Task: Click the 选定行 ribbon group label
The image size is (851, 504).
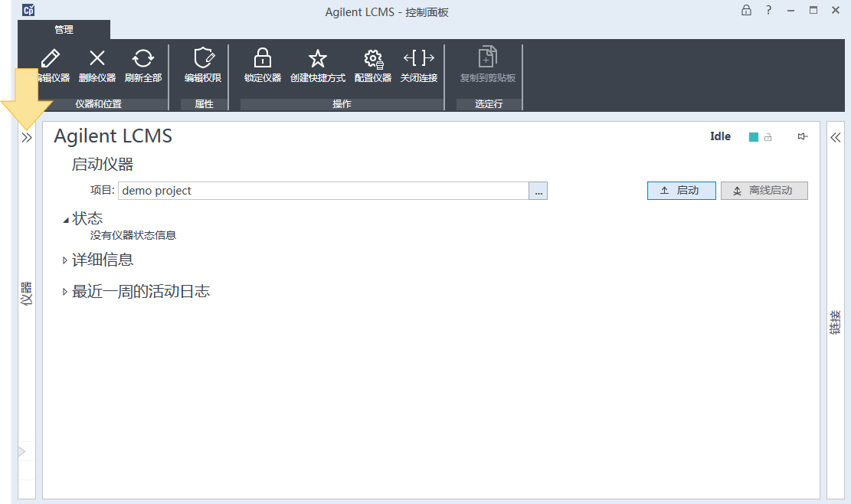Action: click(489, 104)
